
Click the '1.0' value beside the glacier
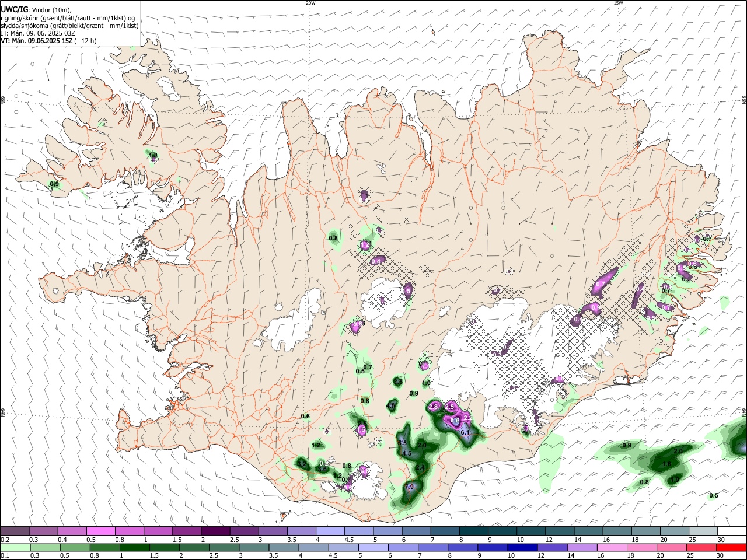click(426, 383)
